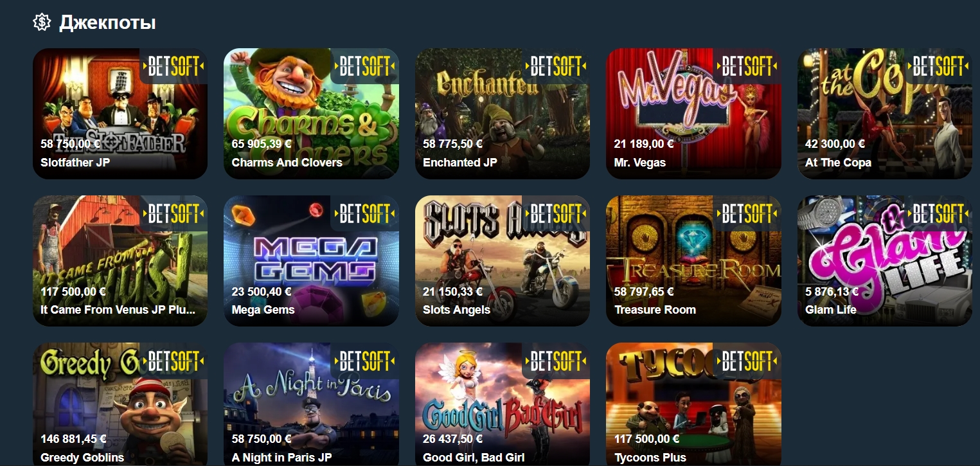980x466 pixels.
Task: Launch A Night in Paris JP game
Action: (x=311, y=404)
